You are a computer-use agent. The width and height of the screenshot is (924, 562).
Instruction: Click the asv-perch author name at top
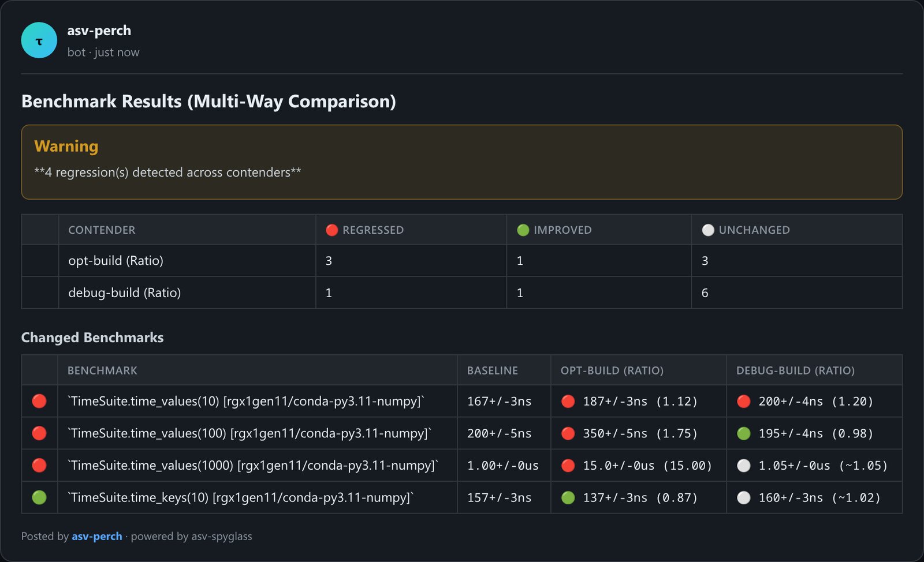pos(99,31)
